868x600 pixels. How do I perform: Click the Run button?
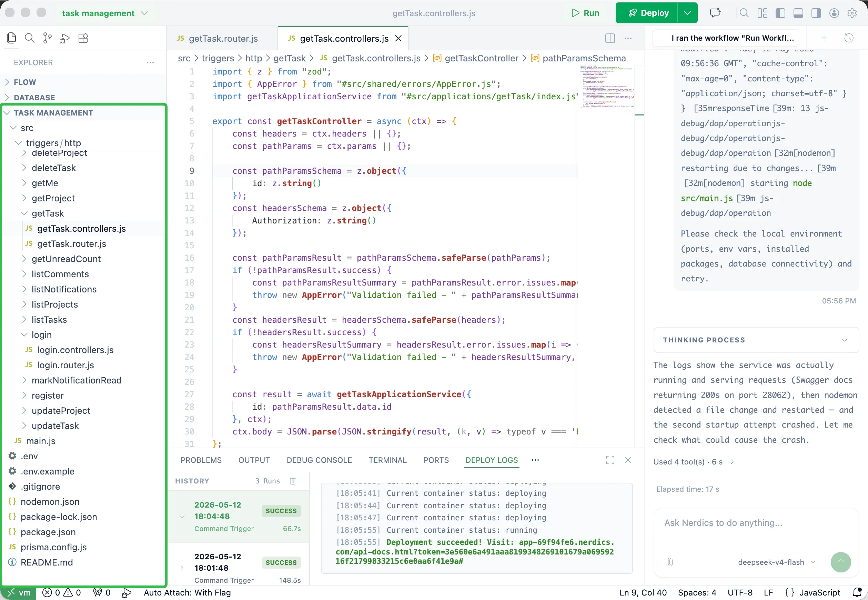pyautogui.click(x=585, y=13)
